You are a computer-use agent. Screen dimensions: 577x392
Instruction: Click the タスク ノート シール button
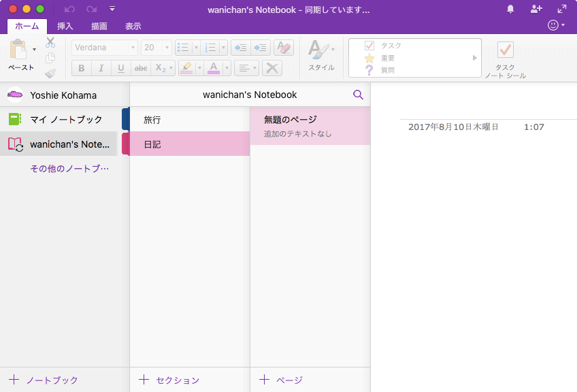coord(506,60)
